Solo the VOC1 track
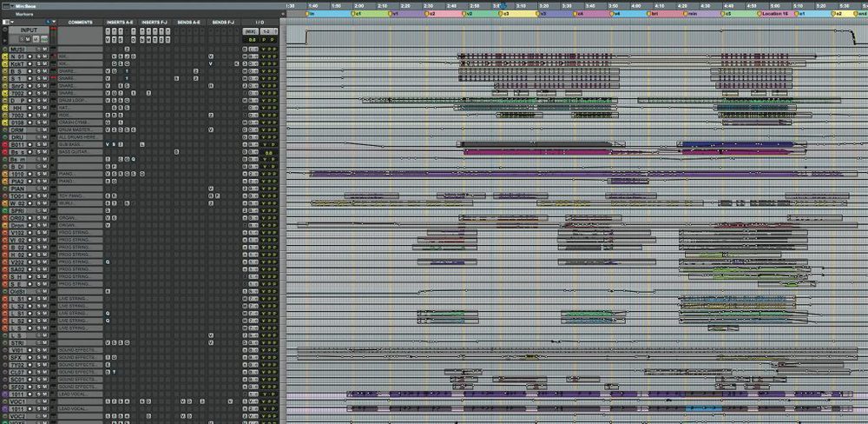Screen dimensions: 868x424 pos(38,401)
